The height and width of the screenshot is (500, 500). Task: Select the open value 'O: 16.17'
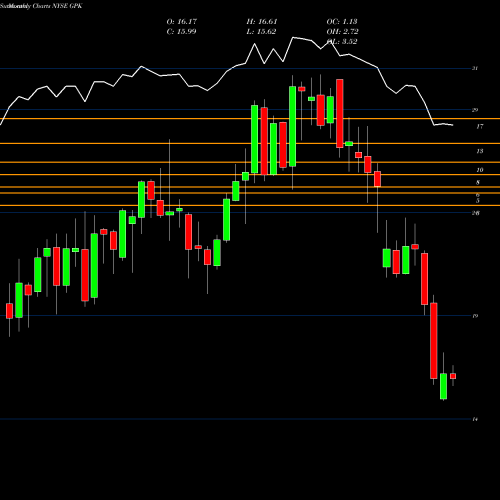click(182, 22)
